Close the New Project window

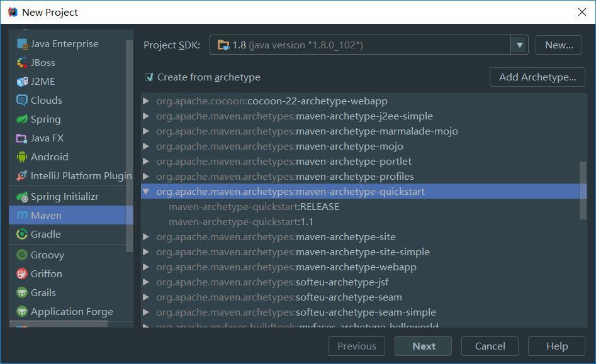pyautogui.click(x=582, y=12)
